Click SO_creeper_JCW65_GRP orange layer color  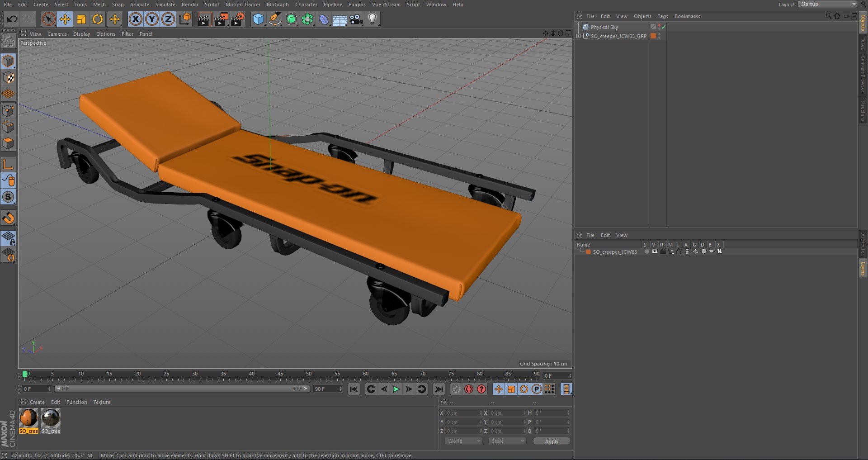click(x=653, y=36)
